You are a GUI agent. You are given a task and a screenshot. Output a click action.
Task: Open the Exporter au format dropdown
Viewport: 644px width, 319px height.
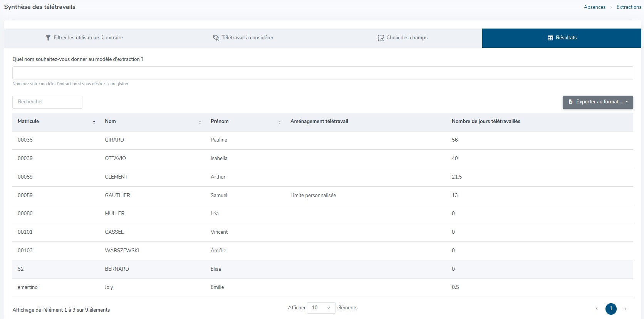click(597, 102)
